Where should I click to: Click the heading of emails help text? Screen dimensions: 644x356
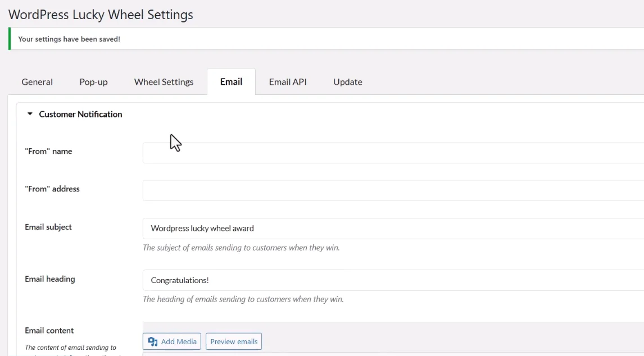pyautogui.click(x=243, y=299)
